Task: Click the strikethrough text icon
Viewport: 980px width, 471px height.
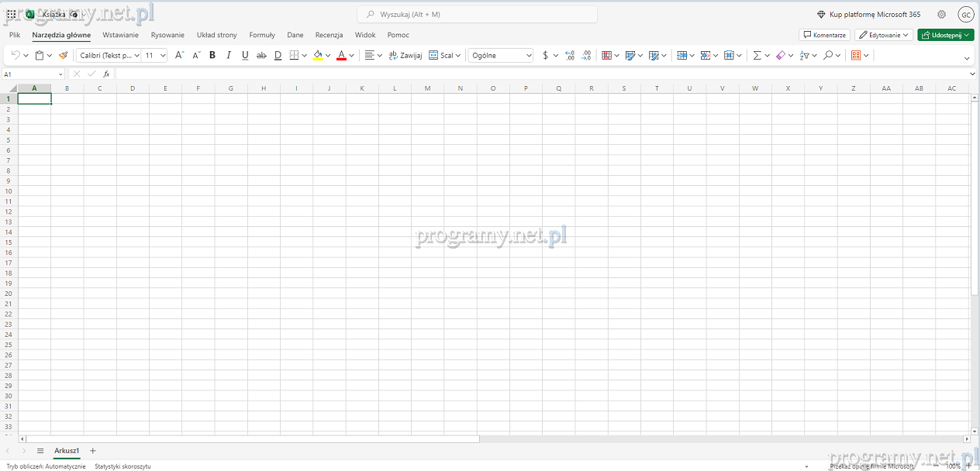Action: coord(261,55)
